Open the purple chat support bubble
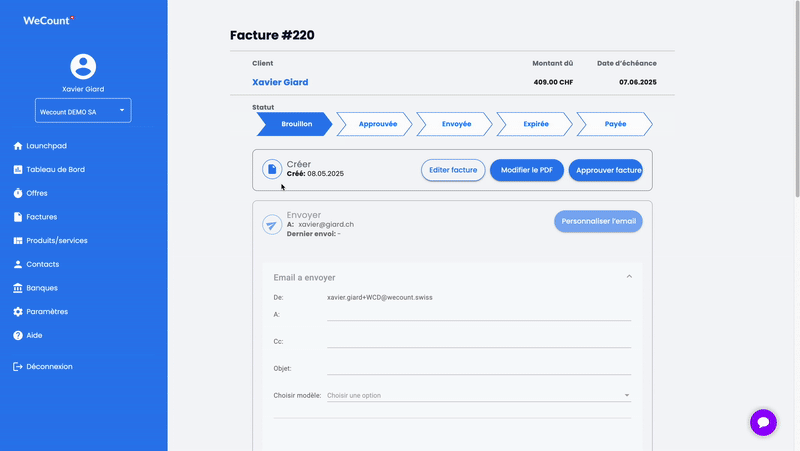Image resolution: width=800 pixels, height=451 pixels. click(x=763, y=422)
